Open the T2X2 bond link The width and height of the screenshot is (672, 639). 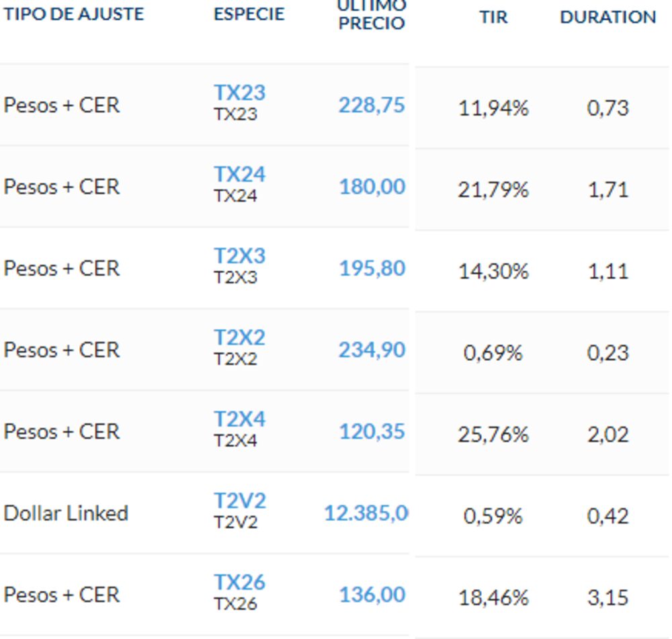click(239, 338)
